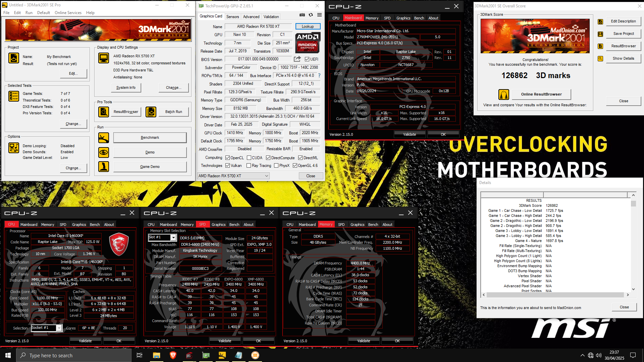The image size is (644, 362).
Task: Toggle the UEFI checkbox in GPU-Z
Action: coord(307,59)
